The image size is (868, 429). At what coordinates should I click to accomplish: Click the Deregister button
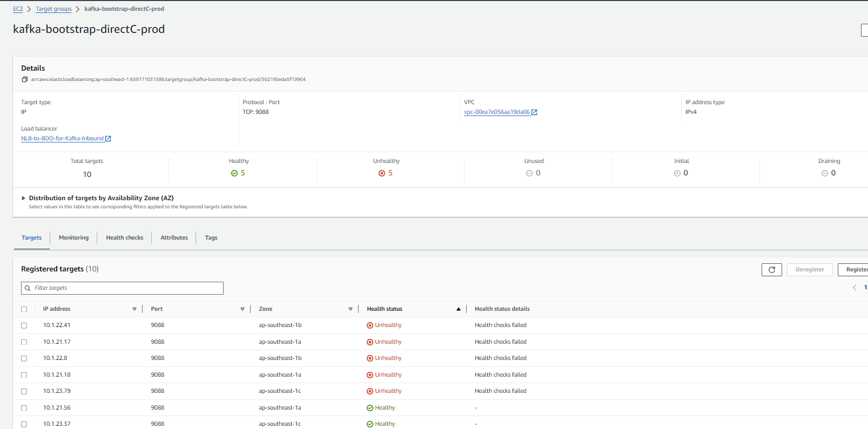(810, 270)
